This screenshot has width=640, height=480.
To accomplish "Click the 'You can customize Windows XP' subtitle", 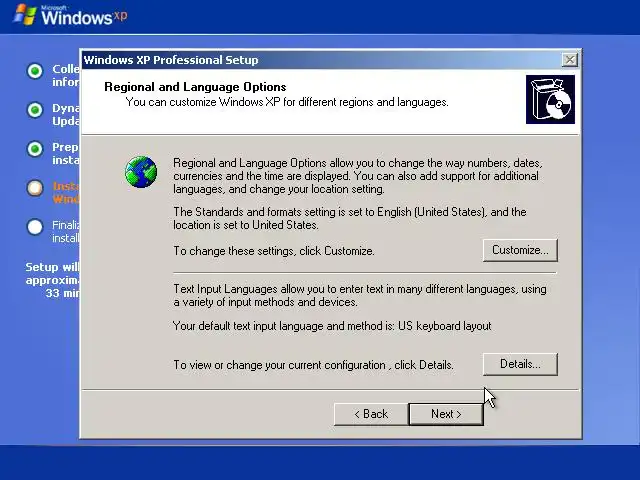I will [x=287, y=102].
